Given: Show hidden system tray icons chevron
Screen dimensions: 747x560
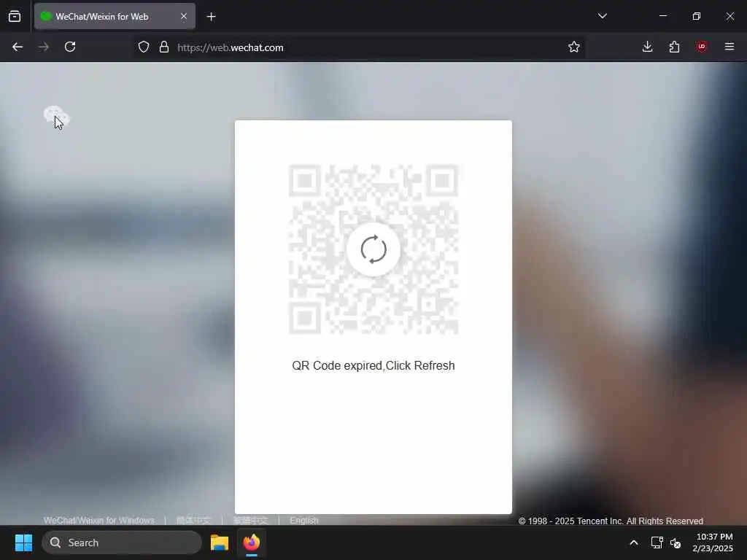Looking at the screenshot, I should [634, 542].
